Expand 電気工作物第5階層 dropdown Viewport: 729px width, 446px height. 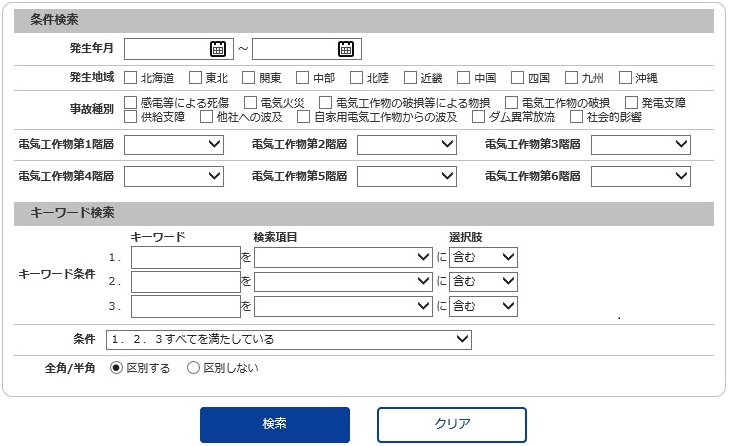click(407, 177)
